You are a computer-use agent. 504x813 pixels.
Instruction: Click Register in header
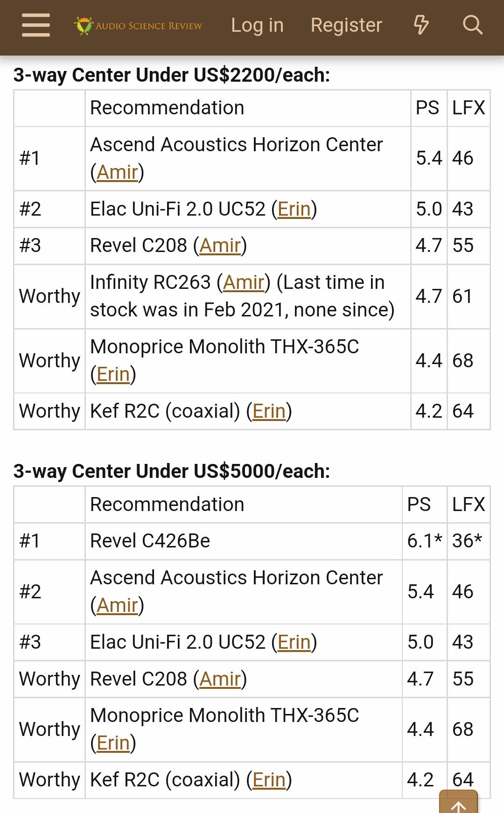click(346, 25)
